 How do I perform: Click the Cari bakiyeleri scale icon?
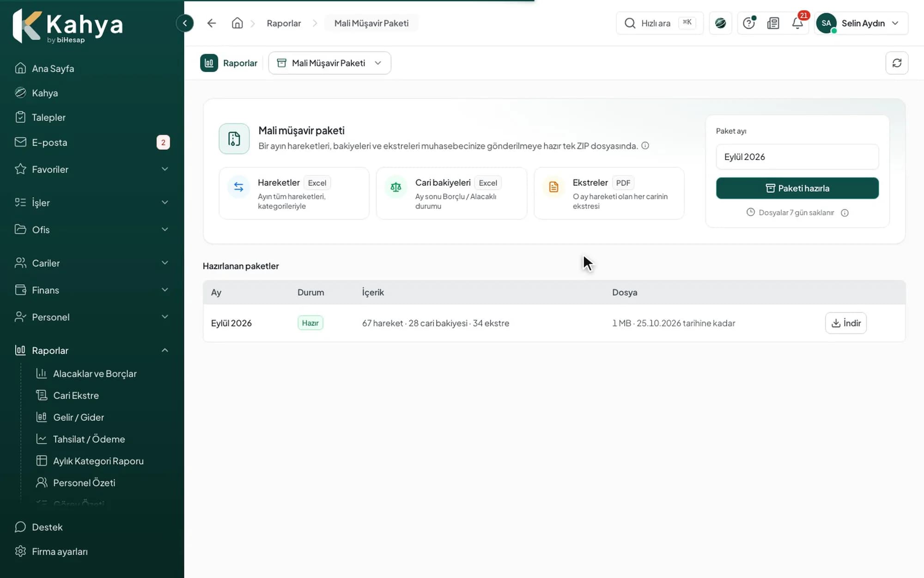(x=396, y=187)
